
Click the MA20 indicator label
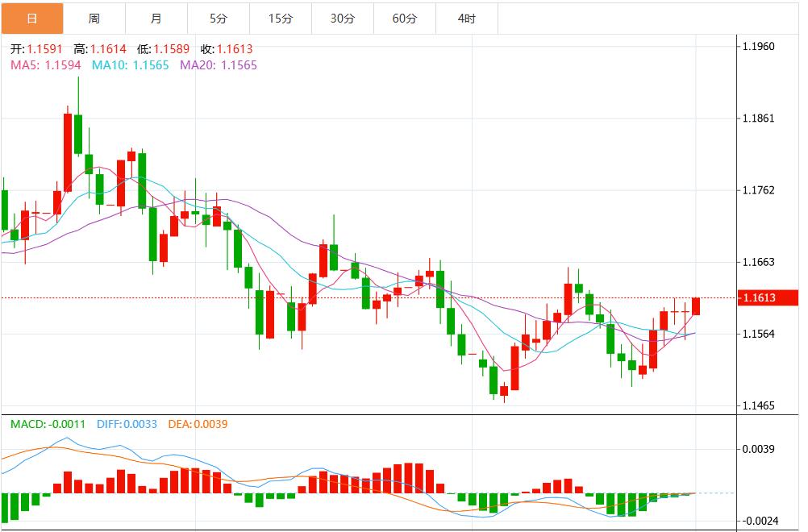(218, 64)
